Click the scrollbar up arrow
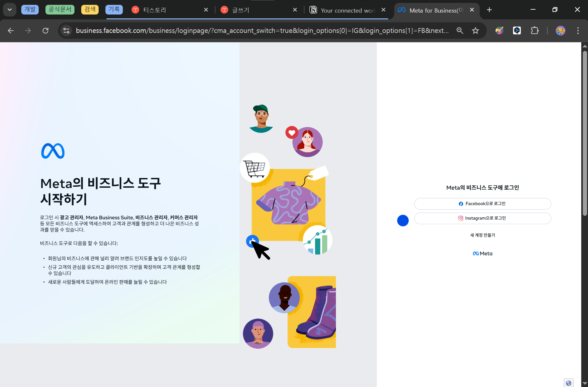This screenshot has height=387, width=588. (585, 46)
